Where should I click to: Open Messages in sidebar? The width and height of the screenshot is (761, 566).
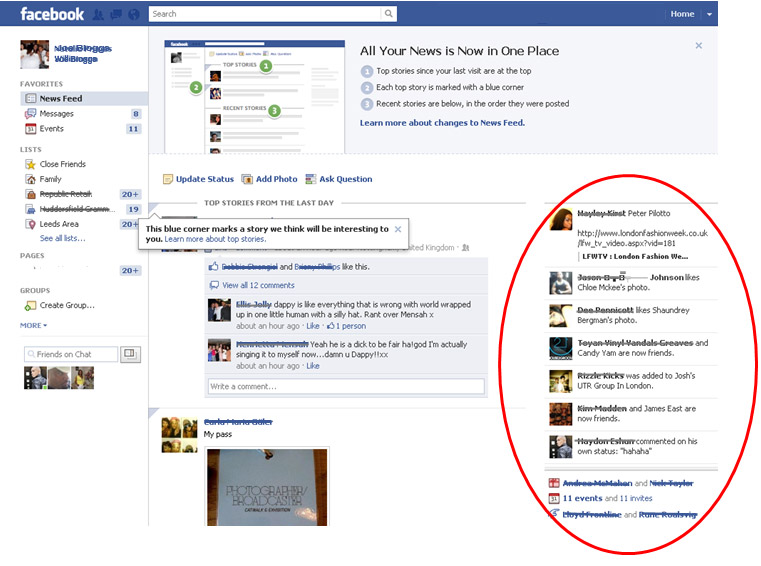click(57, 114)
